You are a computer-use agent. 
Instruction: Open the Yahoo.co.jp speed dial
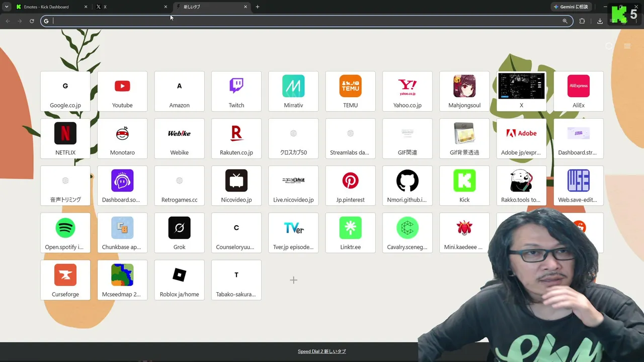click(x=408, y=91)
